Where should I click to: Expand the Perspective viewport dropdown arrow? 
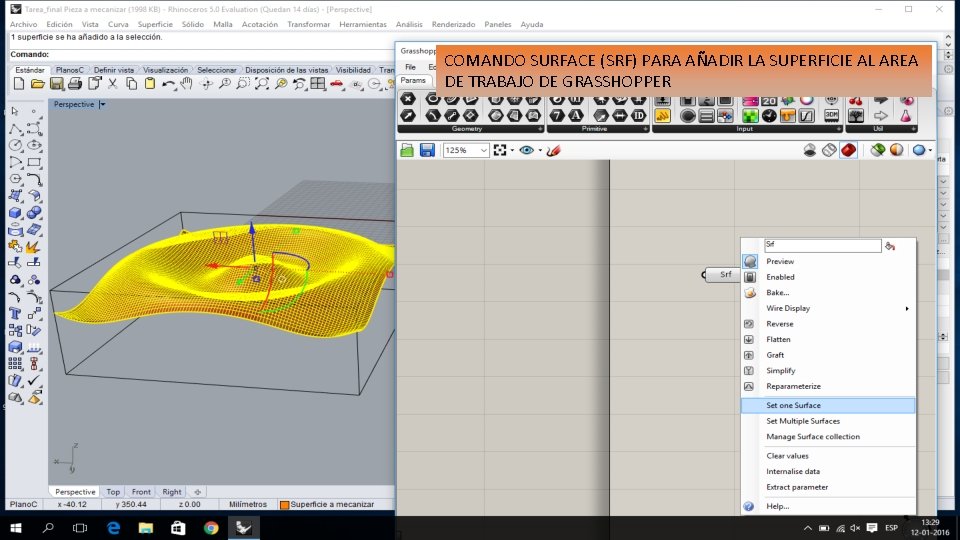coord(103,105)
